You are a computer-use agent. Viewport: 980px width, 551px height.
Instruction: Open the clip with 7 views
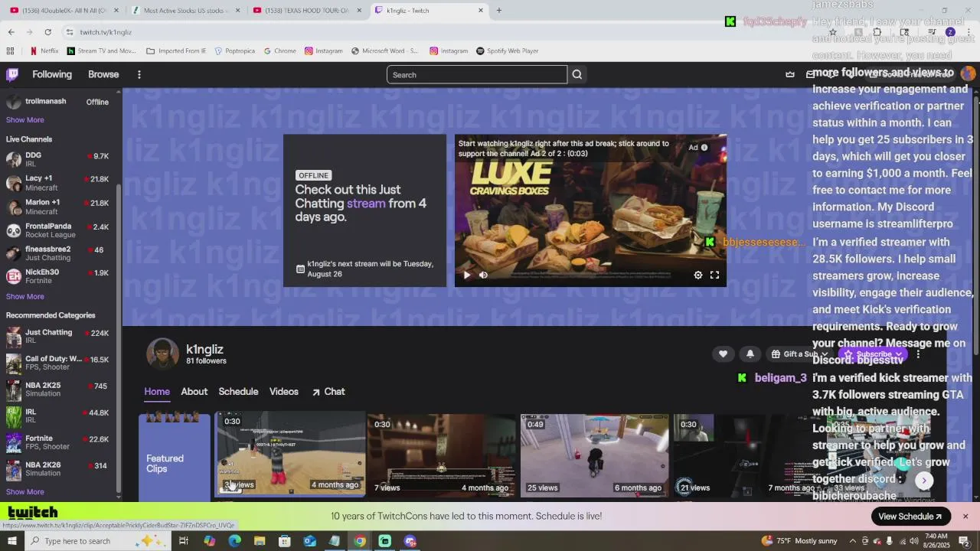pyautogui.click(x=442, y=455)
